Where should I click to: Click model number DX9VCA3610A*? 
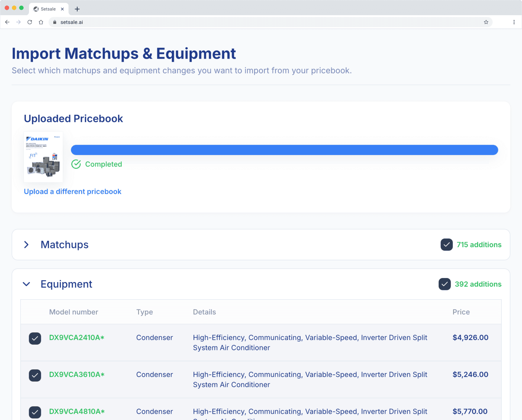77,374
